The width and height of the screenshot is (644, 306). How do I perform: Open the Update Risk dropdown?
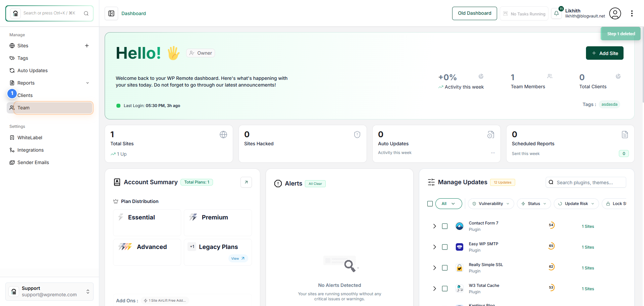click(576, 204)
